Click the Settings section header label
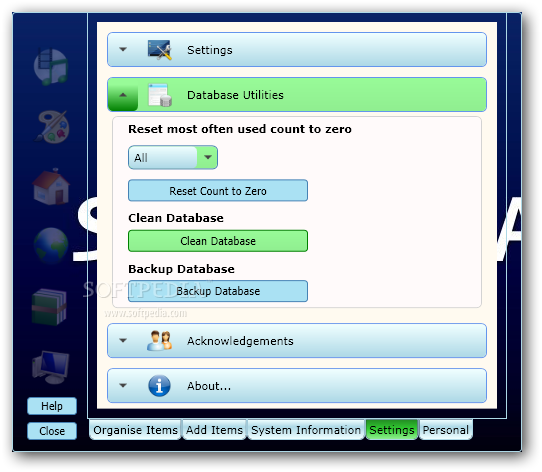The height and width of the screenshot is (472, 542). coord(209,50)
